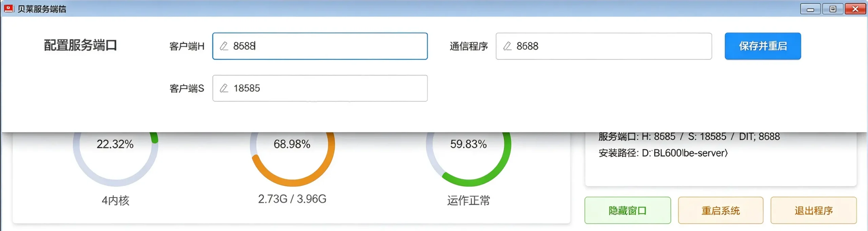Click the app logo icon in title bar
This screenshot has height=231, width=868.
(8, 9)
